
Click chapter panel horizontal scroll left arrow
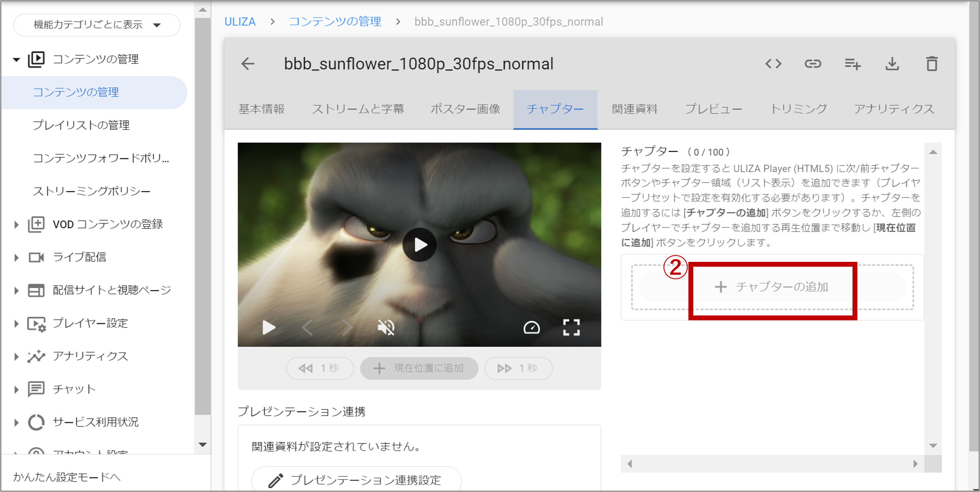pos(630,463)
